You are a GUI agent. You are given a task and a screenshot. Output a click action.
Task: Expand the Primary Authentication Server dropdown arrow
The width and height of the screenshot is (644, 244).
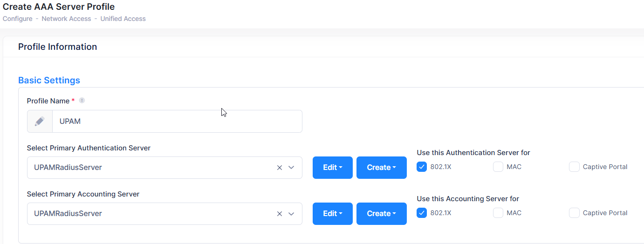coord(292,168)
